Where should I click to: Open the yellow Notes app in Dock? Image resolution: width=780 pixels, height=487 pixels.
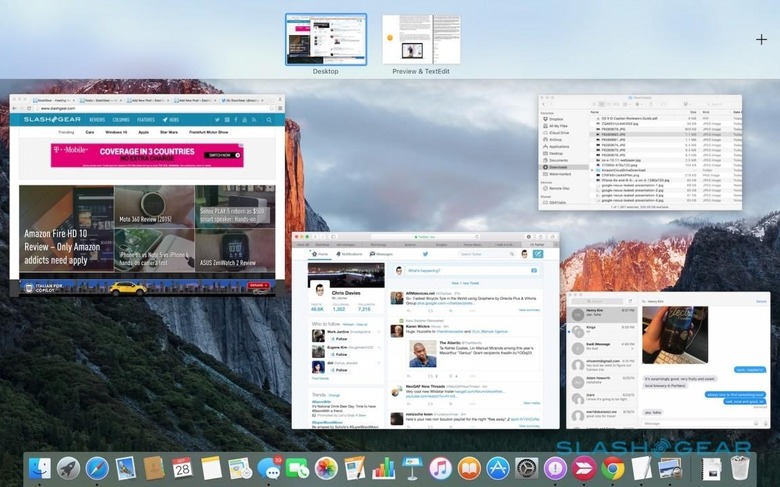tap(211, 468)
